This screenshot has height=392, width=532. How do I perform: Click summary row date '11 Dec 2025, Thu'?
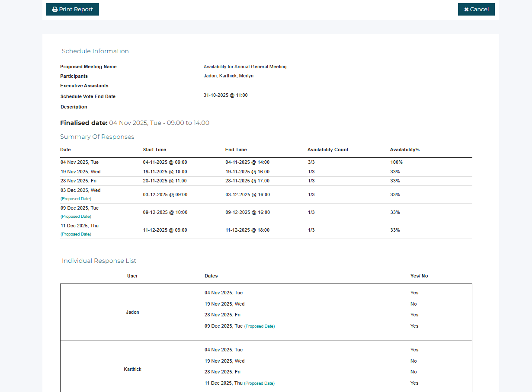point(80,226)
